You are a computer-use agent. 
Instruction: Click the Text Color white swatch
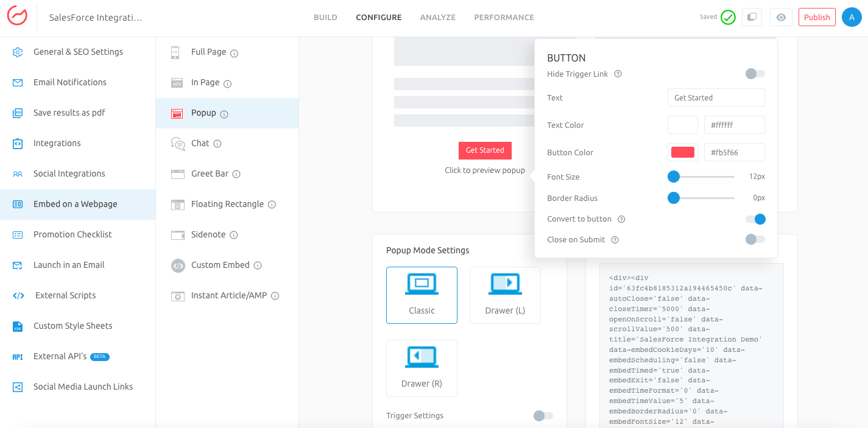[x=683, y=125]
